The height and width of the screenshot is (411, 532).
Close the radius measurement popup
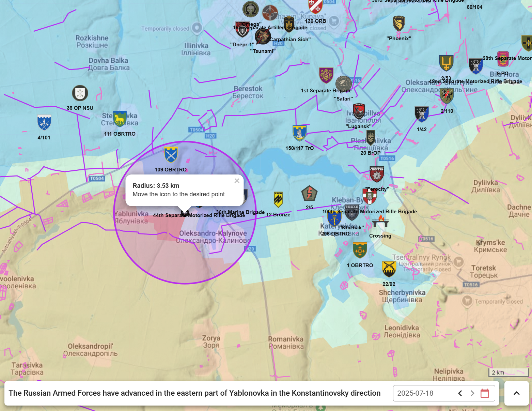(237, 181)
